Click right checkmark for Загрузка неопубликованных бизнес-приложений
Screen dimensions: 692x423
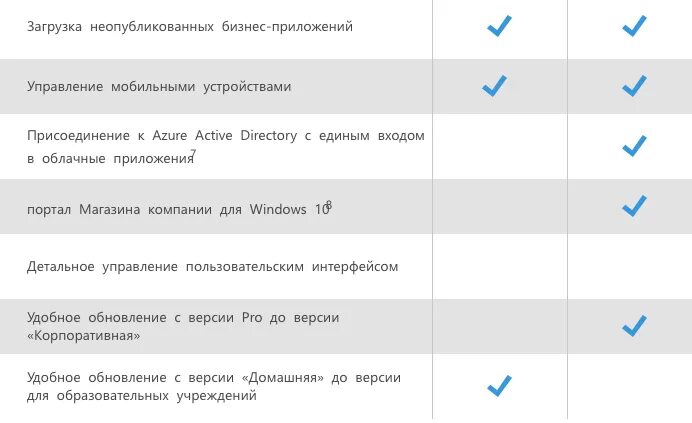(x=634, y=26)
